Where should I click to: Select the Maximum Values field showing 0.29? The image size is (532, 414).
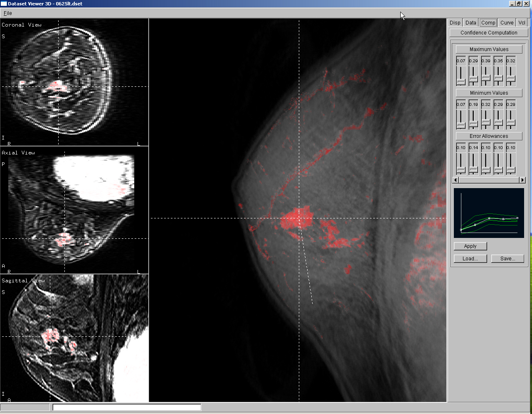click(x=473, y=61)
